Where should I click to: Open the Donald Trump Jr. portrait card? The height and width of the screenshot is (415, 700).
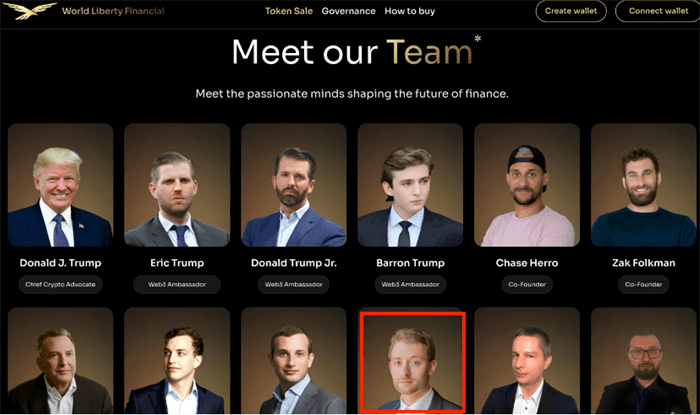[x=293, y=185]
